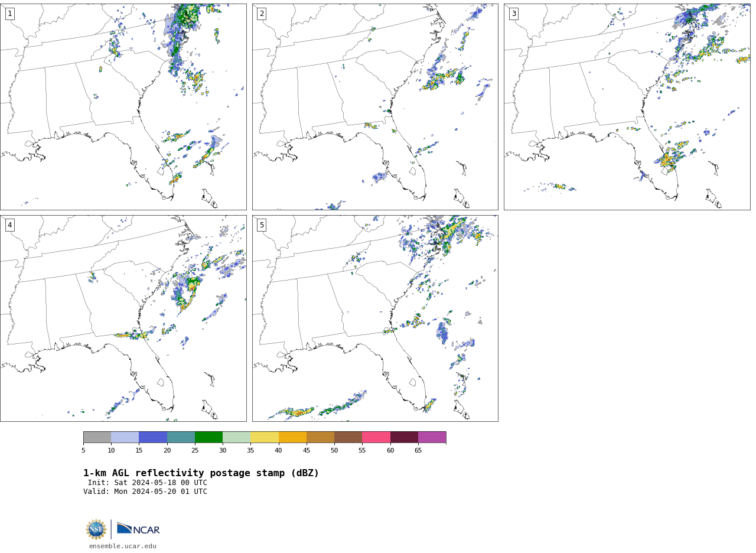Click the colorbar tick label 50
The height and width of the screenshot is (553, 756).
(x=334, y=450)
